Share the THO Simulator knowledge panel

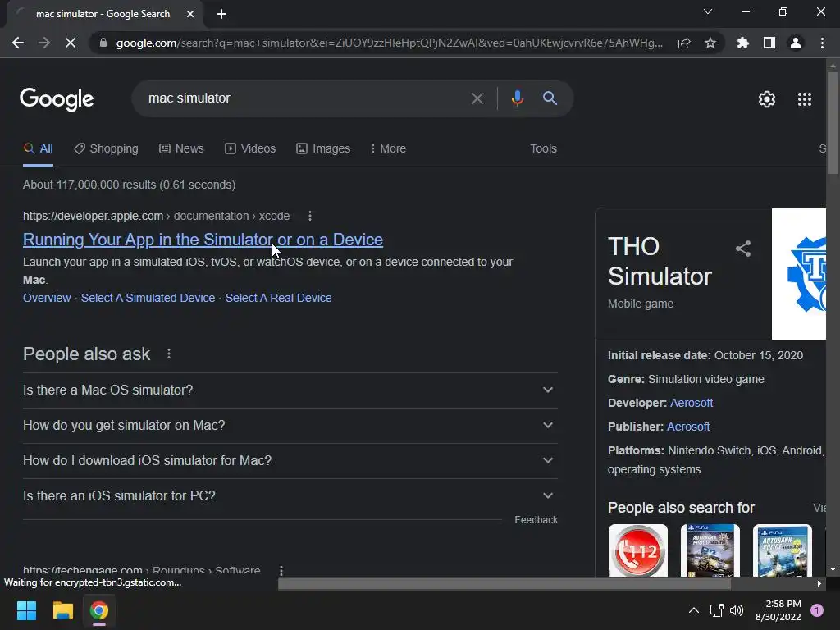pyautogui.click(x=743, y=249)
